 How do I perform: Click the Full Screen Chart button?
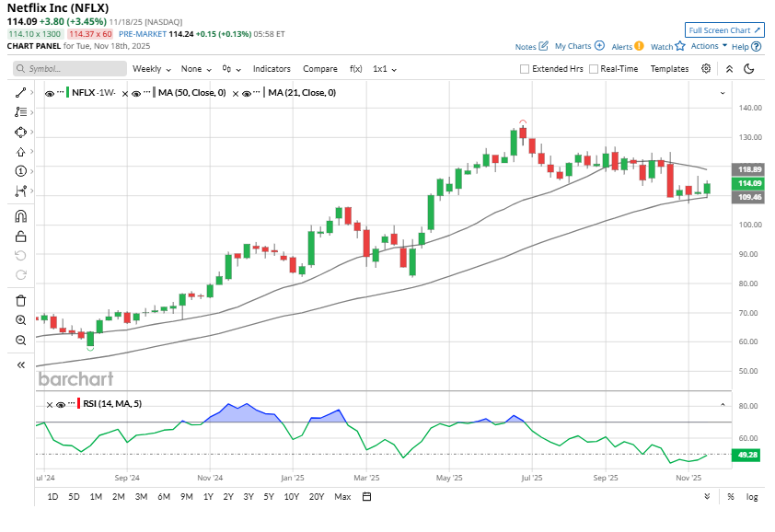(724, 30)
